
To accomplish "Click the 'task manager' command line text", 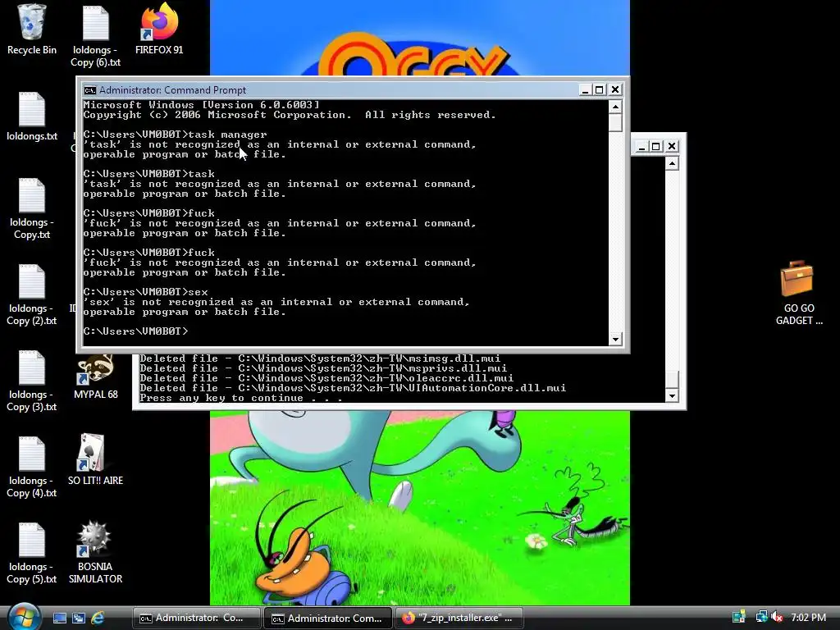I will click(228, 135).
